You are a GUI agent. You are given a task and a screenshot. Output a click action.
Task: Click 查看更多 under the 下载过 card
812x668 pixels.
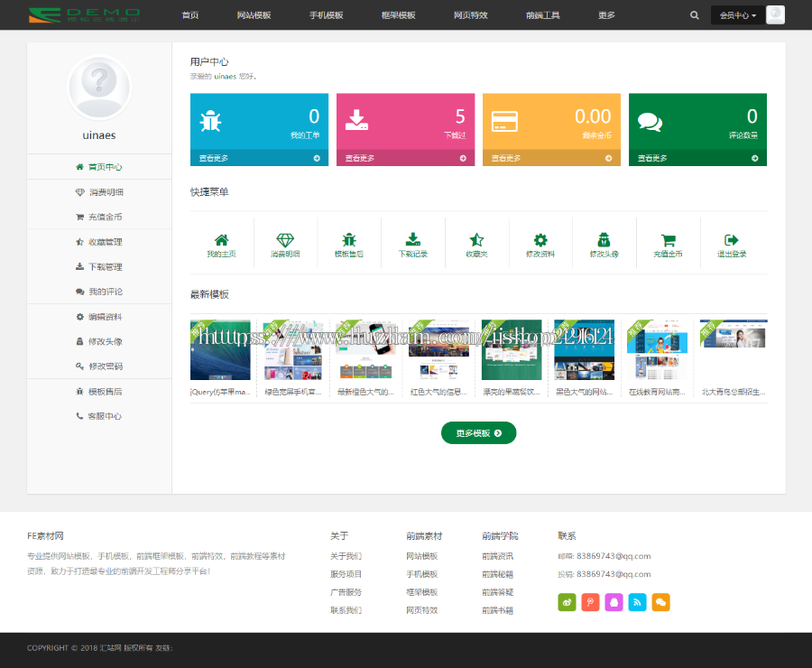coord(405,158)
